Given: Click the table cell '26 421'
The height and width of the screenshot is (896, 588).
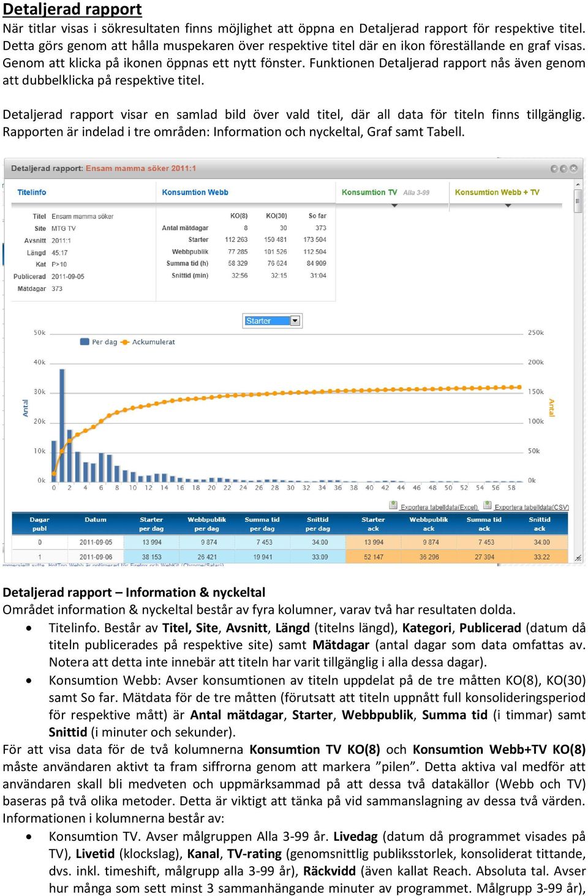Looking at the screenshot, I should [207, 557].
